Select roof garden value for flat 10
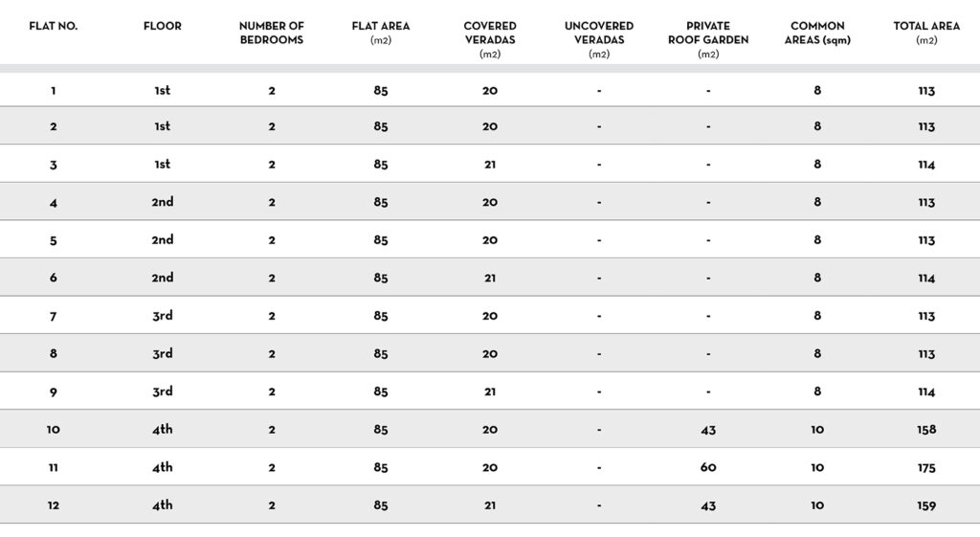This screenshot has width=980, height=537. (x=708, y=430)
